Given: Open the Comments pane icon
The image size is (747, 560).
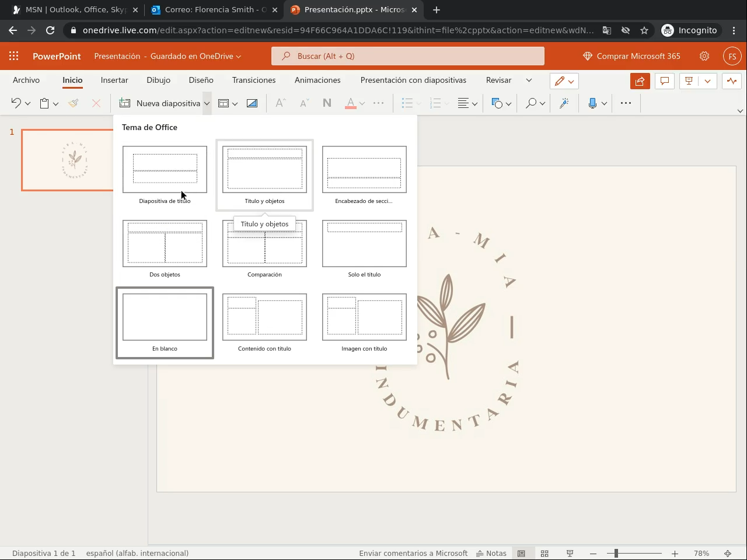Looking at the screenshot, I should pyautogui.click(x=664, y=81).
